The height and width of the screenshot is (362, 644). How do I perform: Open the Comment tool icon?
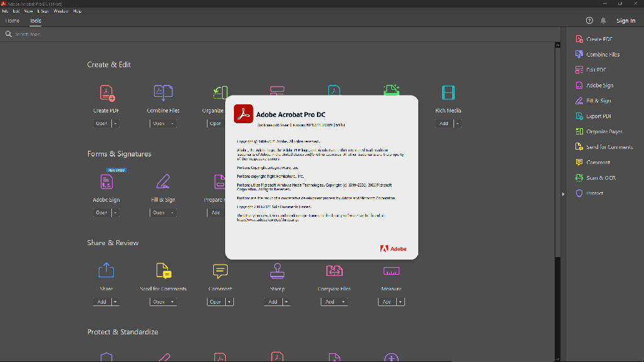220,271
